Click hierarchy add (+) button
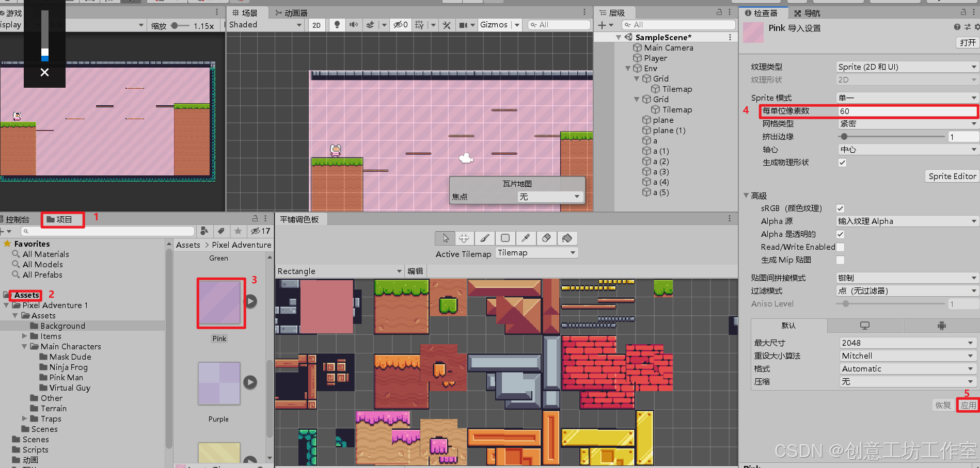 [602, 25]
